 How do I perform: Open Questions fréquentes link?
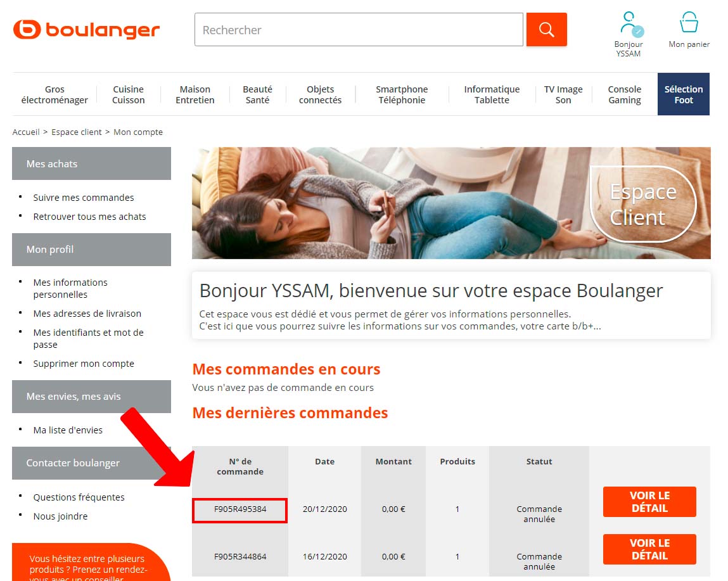click(x=79, y=497)
